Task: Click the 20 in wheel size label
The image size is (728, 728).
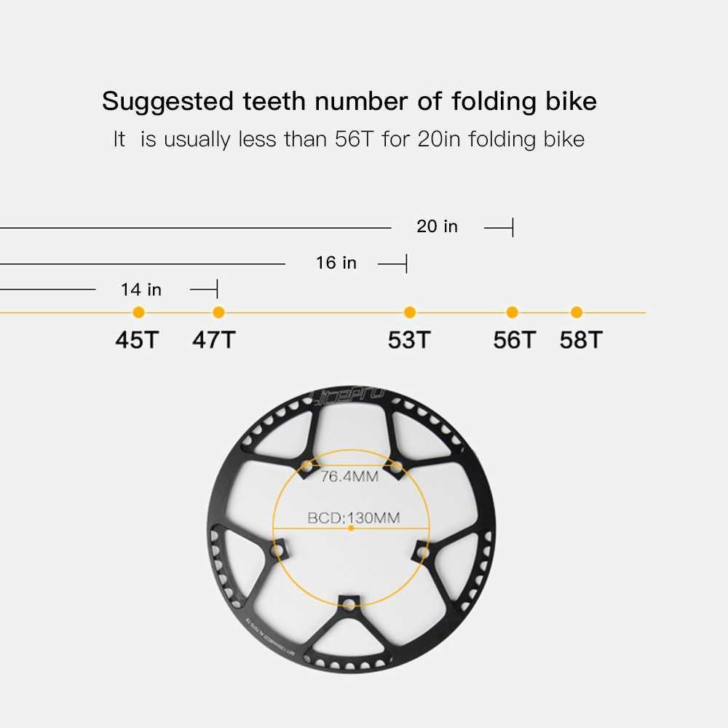Action: pyautogui.click(x=437, y=226)
